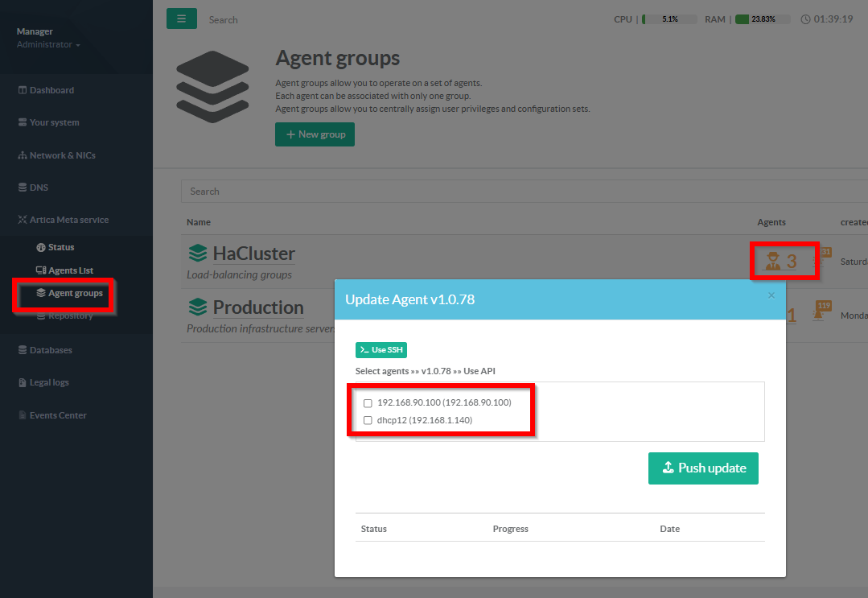Open the Agents List menu item

click(x=71, y=270)
